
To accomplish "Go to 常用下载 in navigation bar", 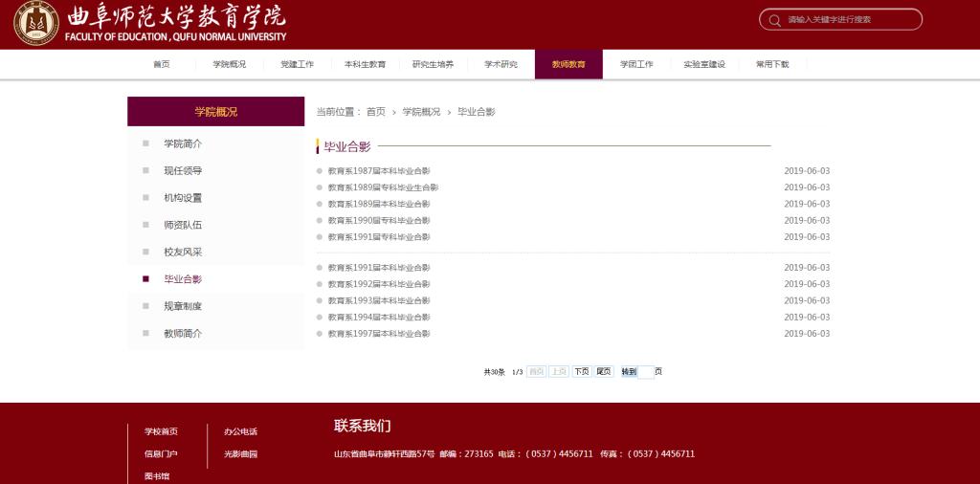I will (x=772, y=64).
